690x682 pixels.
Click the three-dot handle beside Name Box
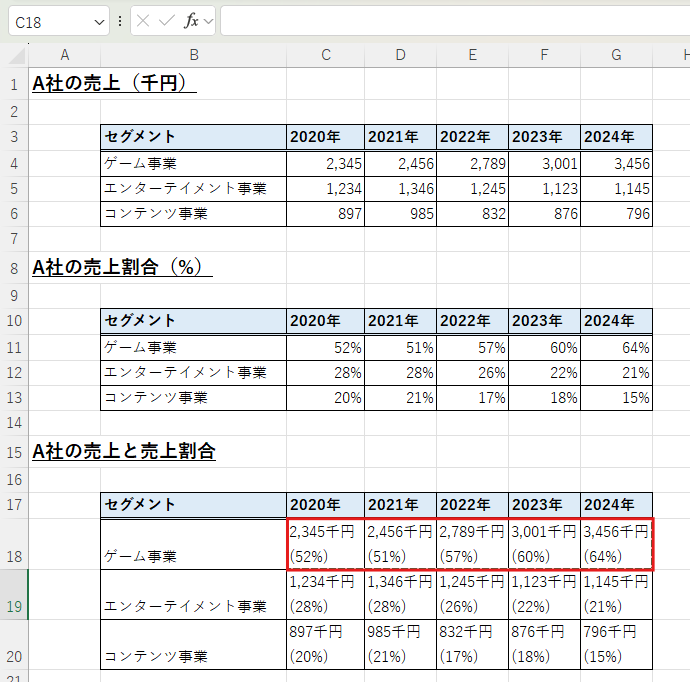click(121, 21)
